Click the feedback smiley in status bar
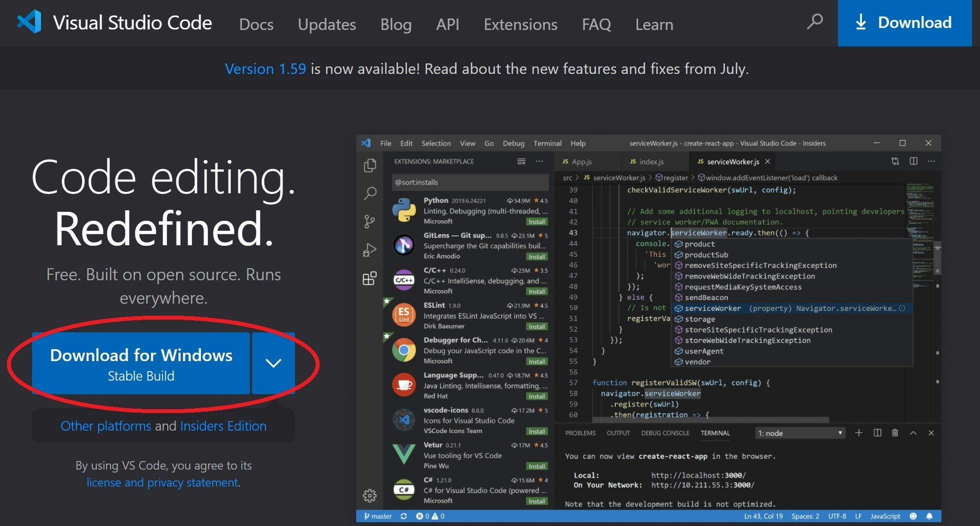The width and height of the screenshot is (980, 526). [913, 516]
